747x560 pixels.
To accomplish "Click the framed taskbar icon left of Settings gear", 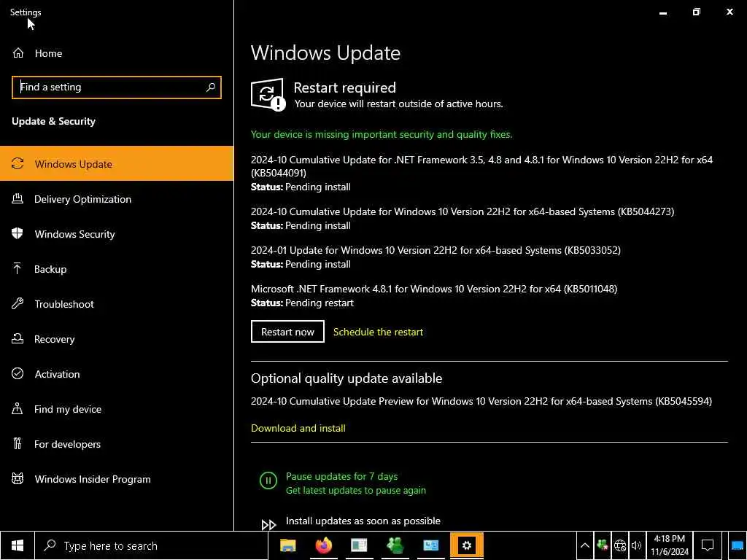I will tap(430, 545).
